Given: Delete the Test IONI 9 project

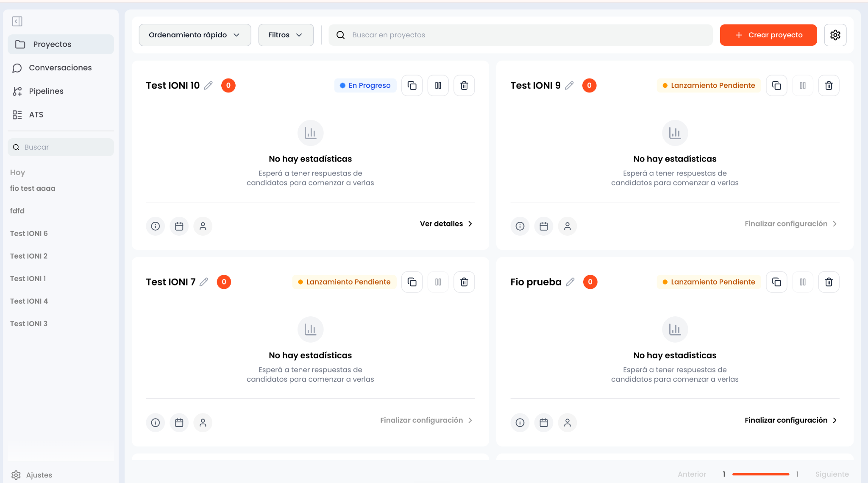Looking at the screenshot, I should tap(829, 85).
